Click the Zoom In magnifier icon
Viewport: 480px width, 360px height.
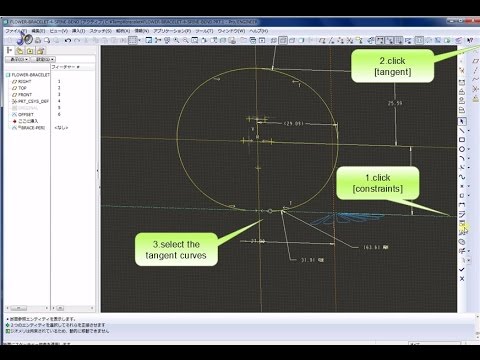coord(176,41)
